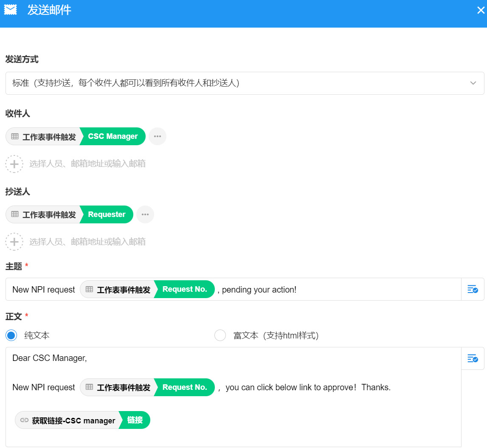Click the more options icon beside Requester
Screen dimensions: 487x448
tap(145, 214)
